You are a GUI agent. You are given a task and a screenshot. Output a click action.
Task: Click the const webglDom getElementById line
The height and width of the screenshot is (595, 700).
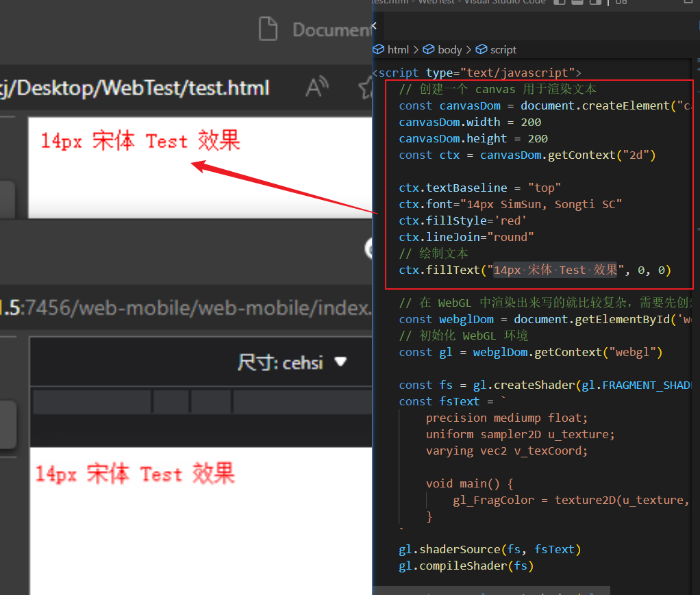[x=545, y=320]
